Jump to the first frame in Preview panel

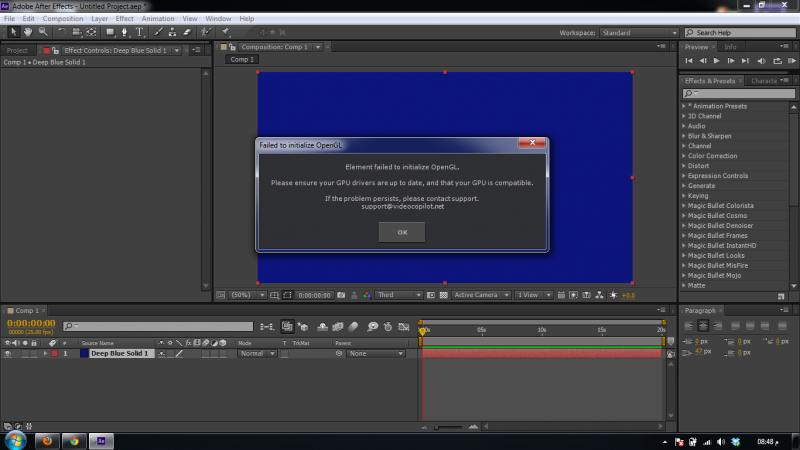[x=689, y=61]
